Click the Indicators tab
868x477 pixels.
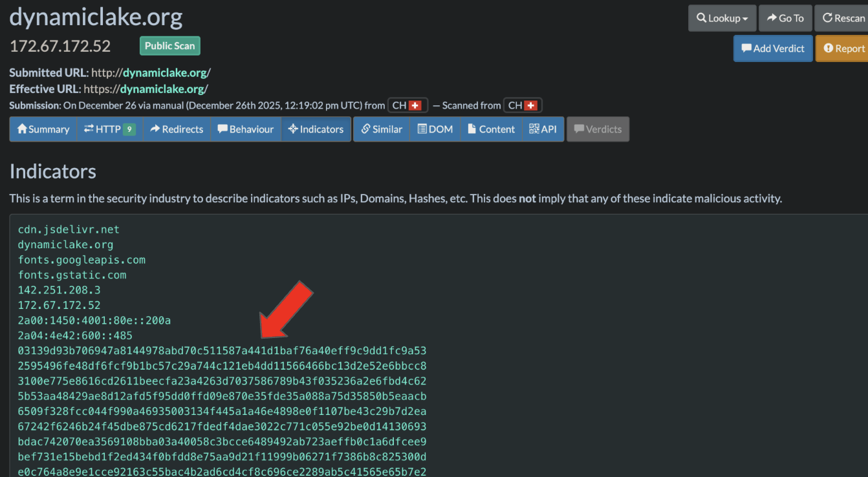(x=316, y=129)
